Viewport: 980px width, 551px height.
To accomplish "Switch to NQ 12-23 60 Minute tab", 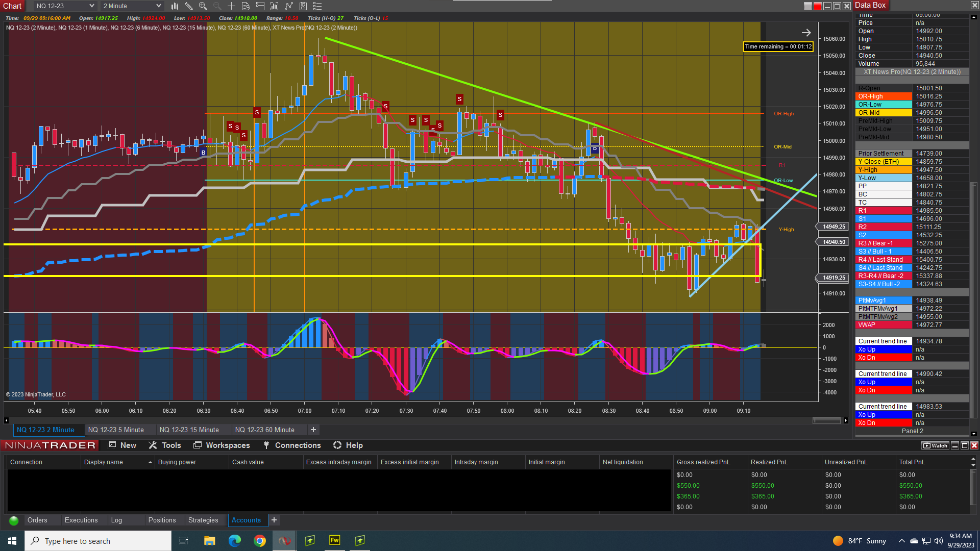I will coord(265,430).
